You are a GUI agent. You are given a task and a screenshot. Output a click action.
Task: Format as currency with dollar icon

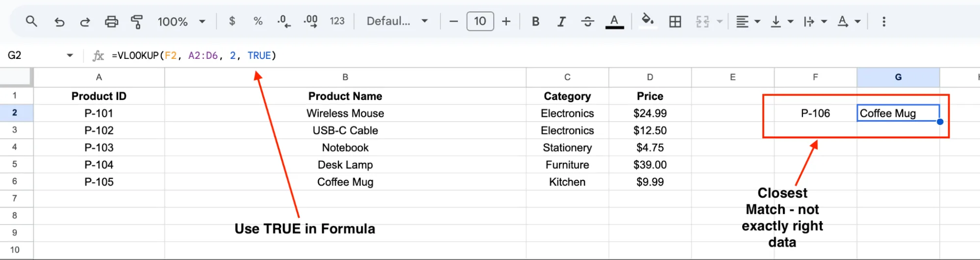232,21
